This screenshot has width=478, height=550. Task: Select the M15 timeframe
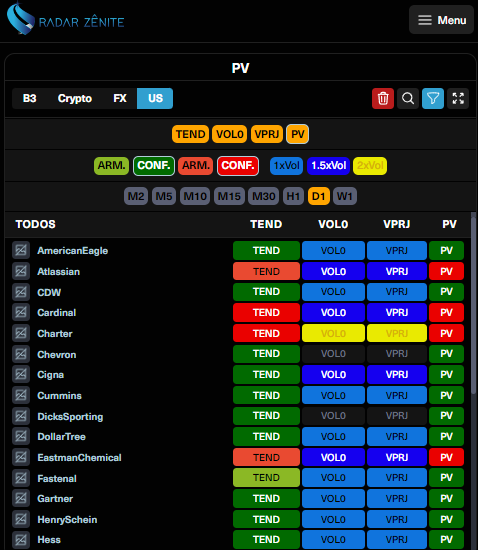coord(229,196)
